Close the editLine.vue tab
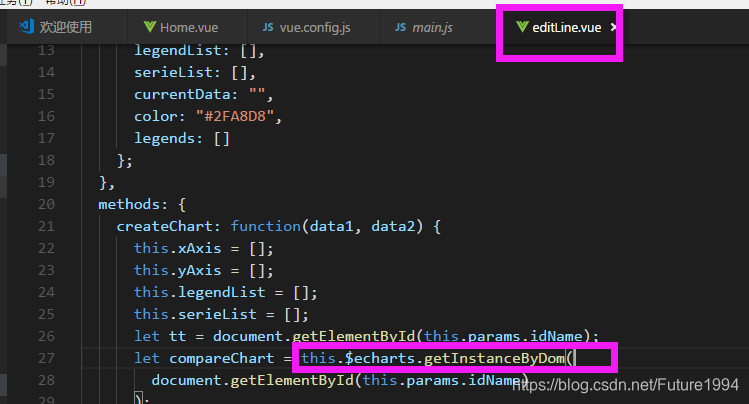Viewport: 749px width, 404px height. click(x=613, y=27)
